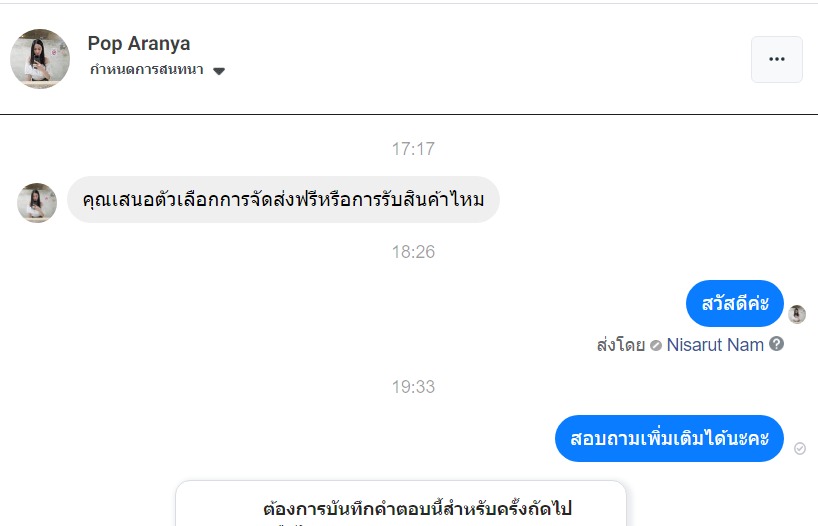Click the ส่งโดย sent-by label
The image size is (818, 526).
coord(620,345)
